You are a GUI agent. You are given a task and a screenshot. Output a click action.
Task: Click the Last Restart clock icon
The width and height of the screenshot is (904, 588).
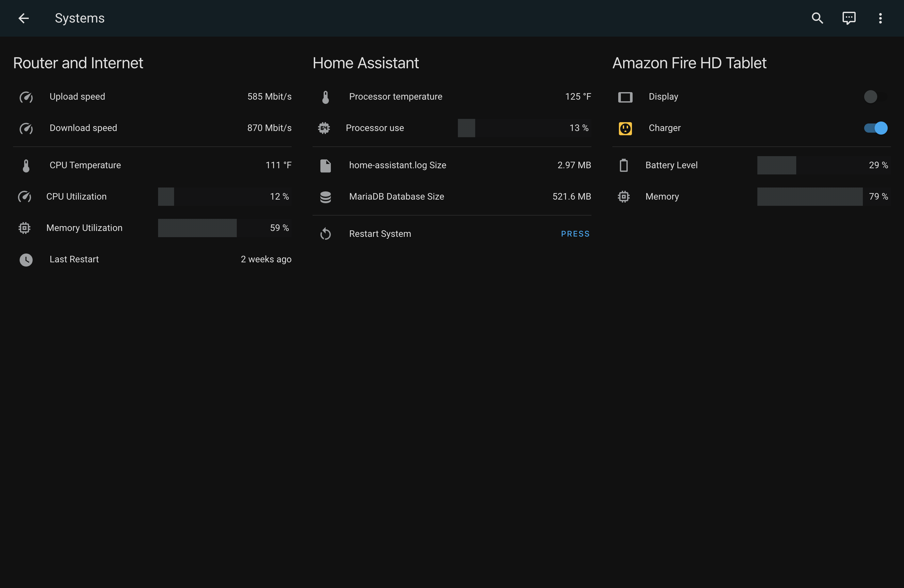click(26, 260)
